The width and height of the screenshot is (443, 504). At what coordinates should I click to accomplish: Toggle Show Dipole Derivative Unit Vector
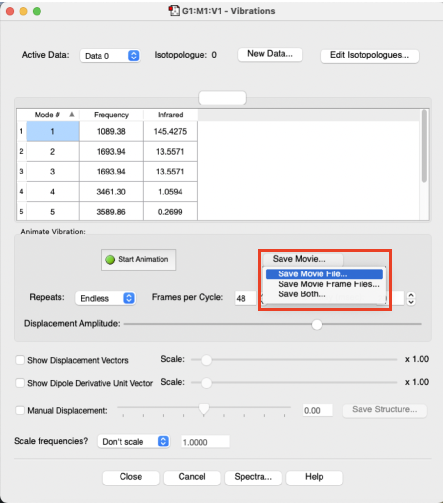tap(20, 383)
